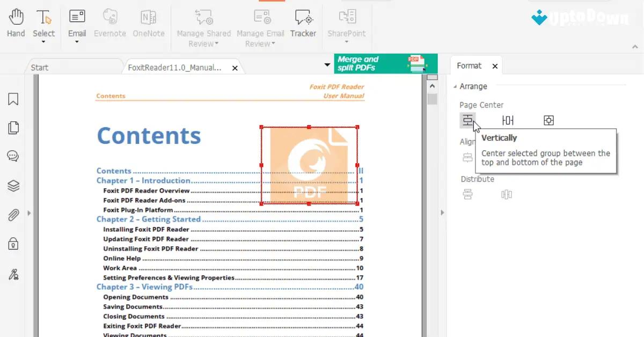Open the Comments panel
644x337 pixels.
point(13,157)
